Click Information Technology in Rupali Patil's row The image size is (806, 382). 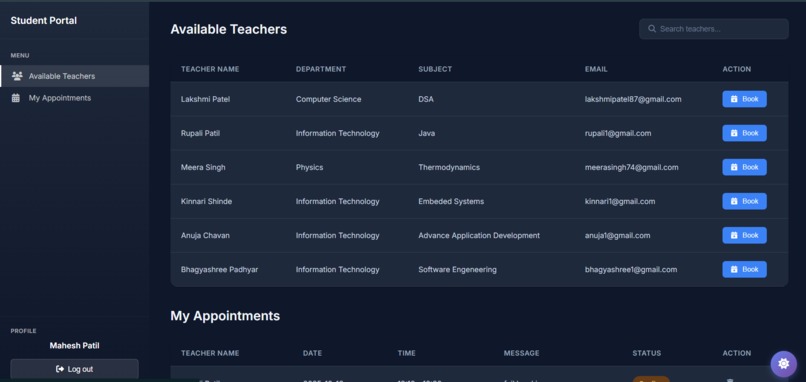pos(337,133)
